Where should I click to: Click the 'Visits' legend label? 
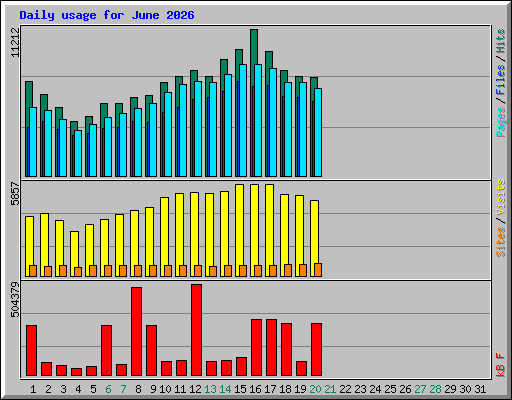[x=500, y=198]
